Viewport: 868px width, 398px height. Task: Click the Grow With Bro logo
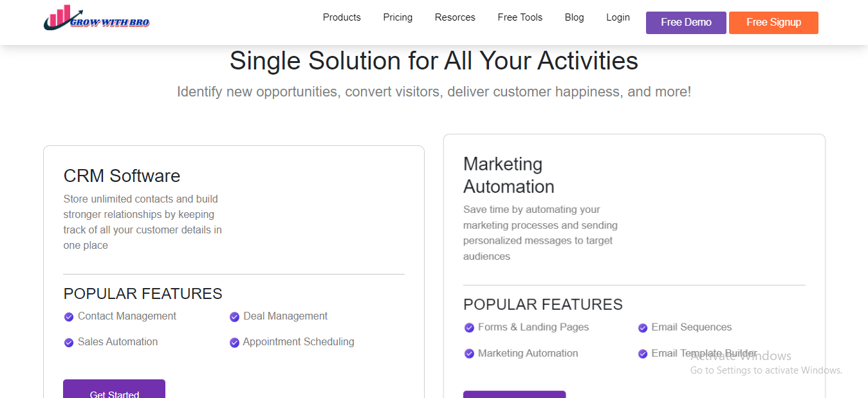click(x=97, y=19)
